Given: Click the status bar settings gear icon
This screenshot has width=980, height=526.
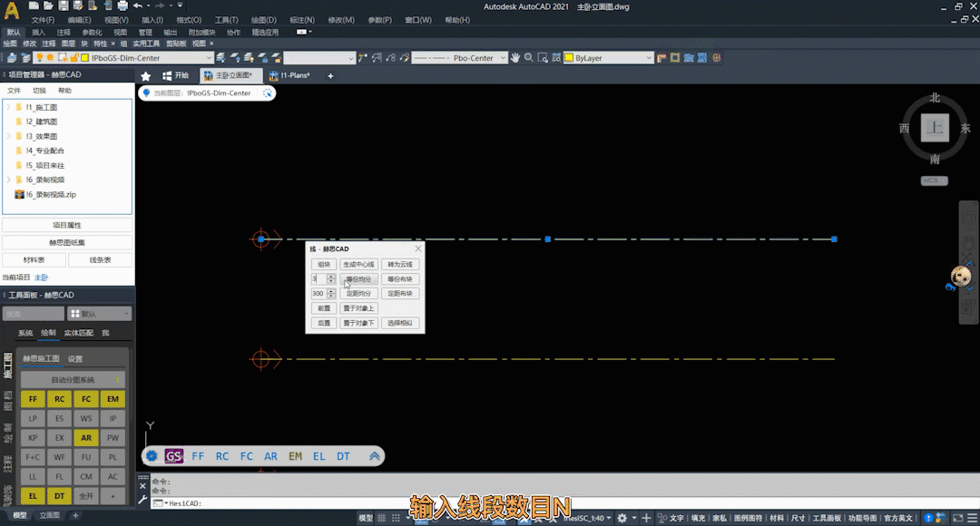Looking at the screenshot, I should tap(622, 518).
